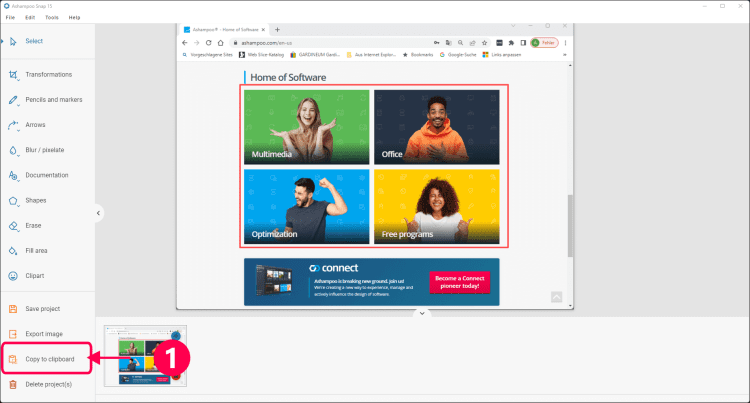
Task: Click the Copy to clipboard icon
Action: point(13,359)
